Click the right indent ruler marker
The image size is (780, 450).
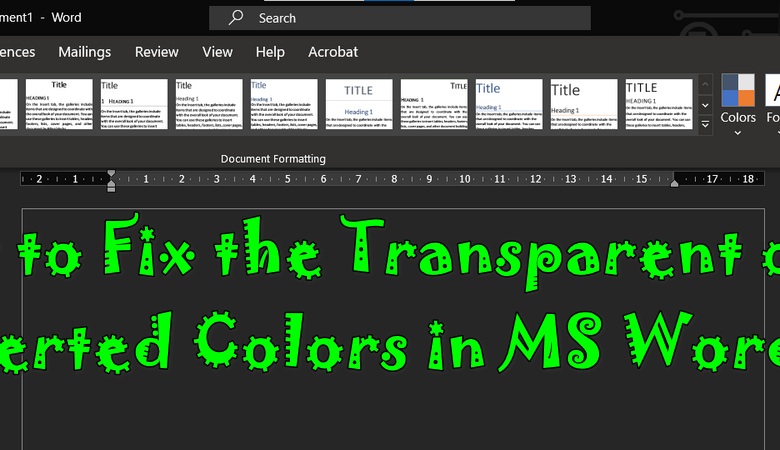674,183
